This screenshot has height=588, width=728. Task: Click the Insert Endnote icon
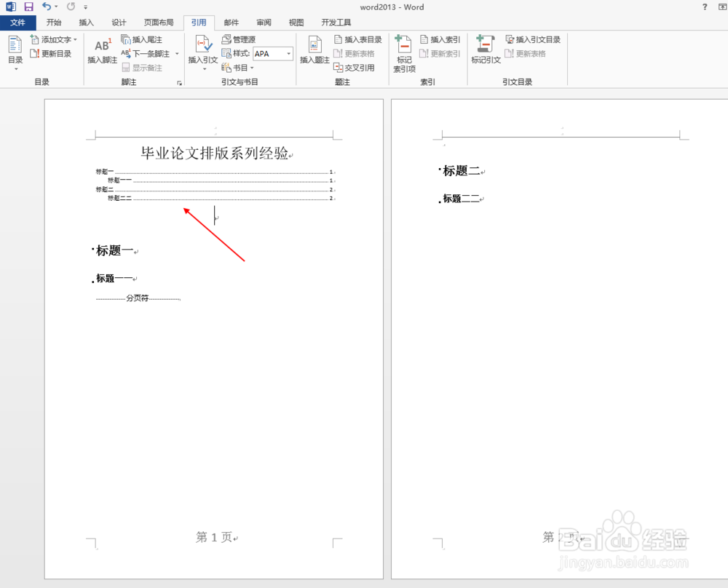click(144, 39)
